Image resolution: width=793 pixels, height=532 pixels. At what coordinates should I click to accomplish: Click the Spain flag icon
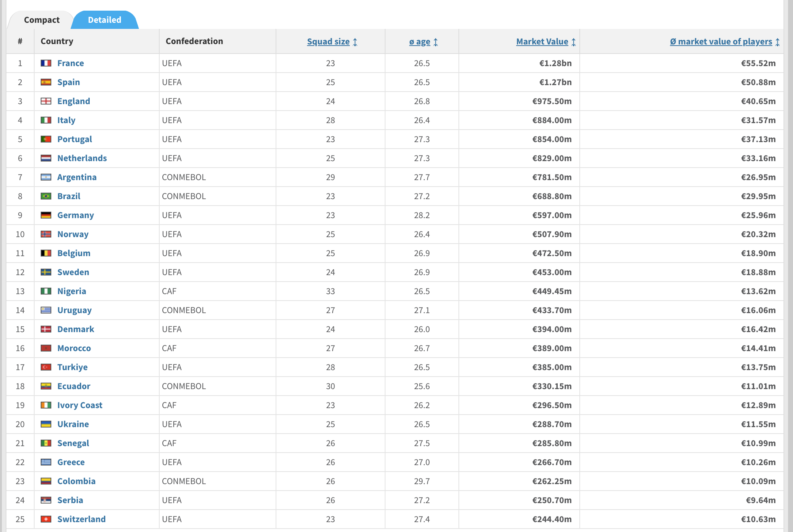tap(46, 82)
